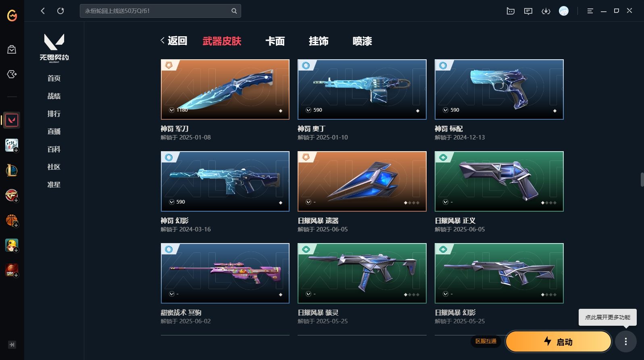Open the 喷漆 tab
The image size is (644, 360).
click(362, 41)
